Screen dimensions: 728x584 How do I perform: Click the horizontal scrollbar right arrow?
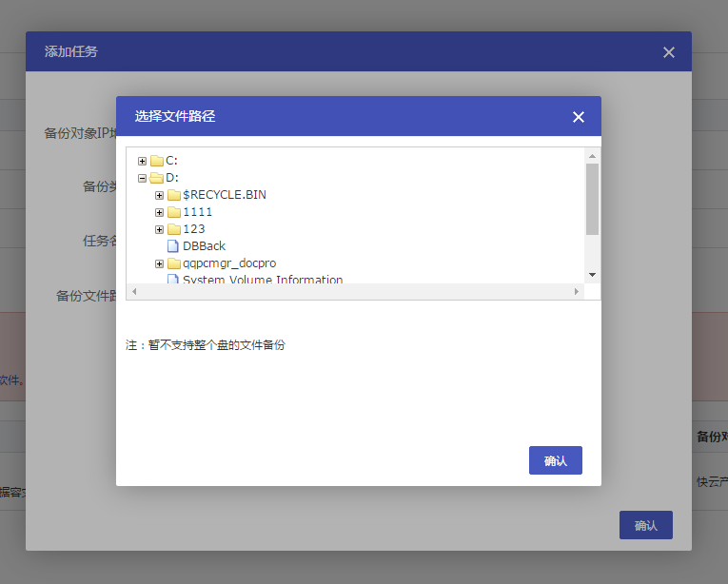pyautogui.click(x=577, y=291)
